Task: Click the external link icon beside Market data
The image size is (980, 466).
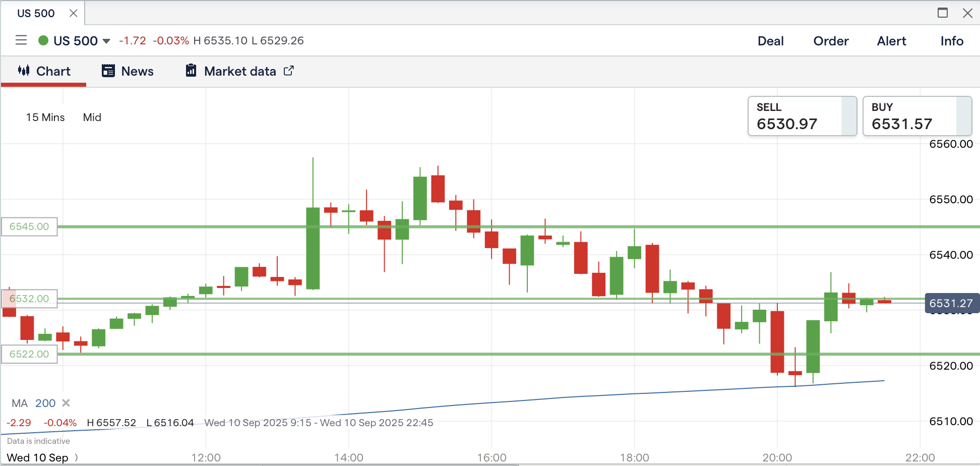Action: tap(288, 71)
